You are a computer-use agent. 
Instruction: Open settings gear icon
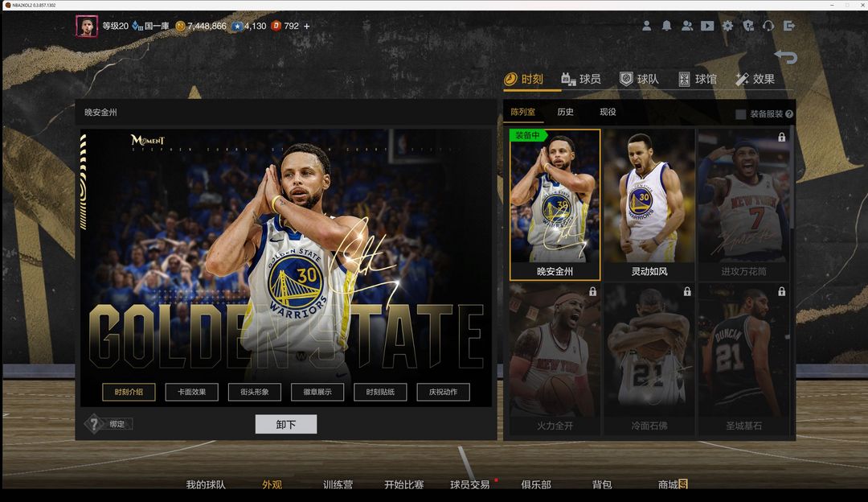click(x=727, y=26)
